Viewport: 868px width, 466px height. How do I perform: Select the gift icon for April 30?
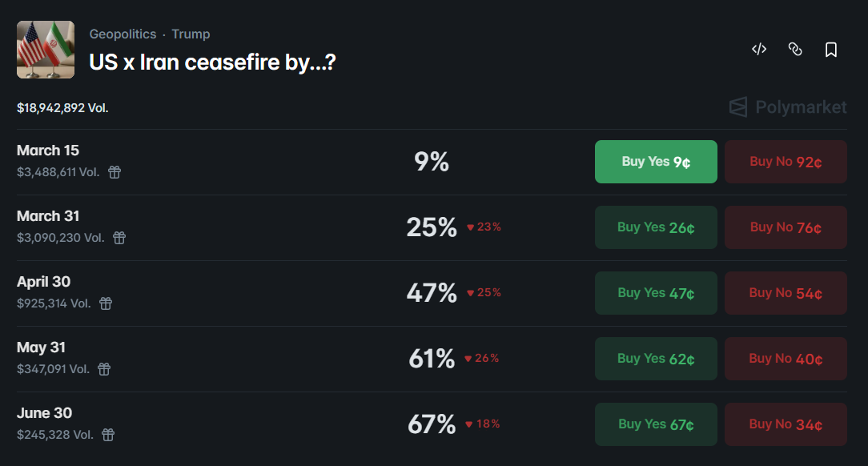point(106,303)
